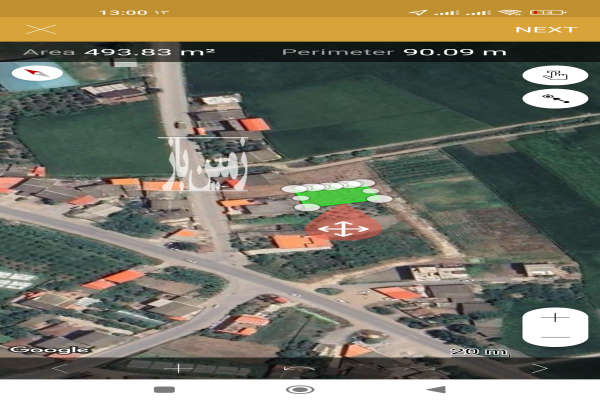Tap the add point plus in bottom toolbar

pyautogui.click(x=179, y=368)
